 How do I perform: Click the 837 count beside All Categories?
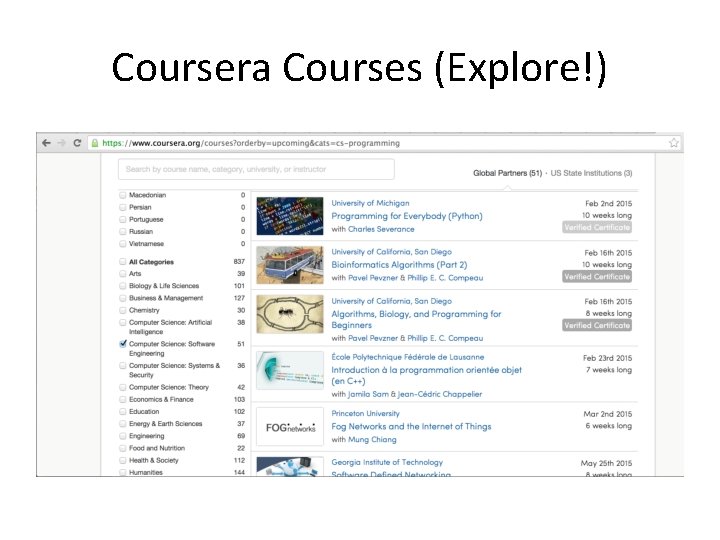coord(239,262)
